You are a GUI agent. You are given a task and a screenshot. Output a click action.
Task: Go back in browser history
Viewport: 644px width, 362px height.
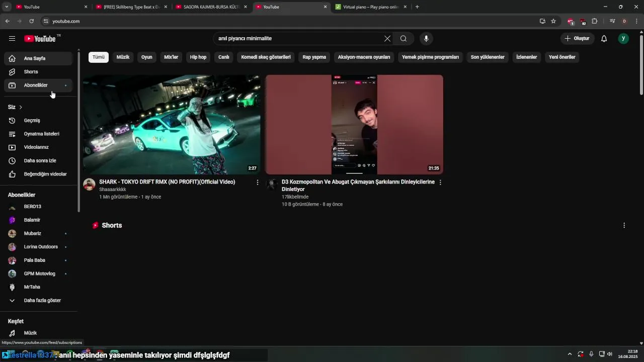7,21
